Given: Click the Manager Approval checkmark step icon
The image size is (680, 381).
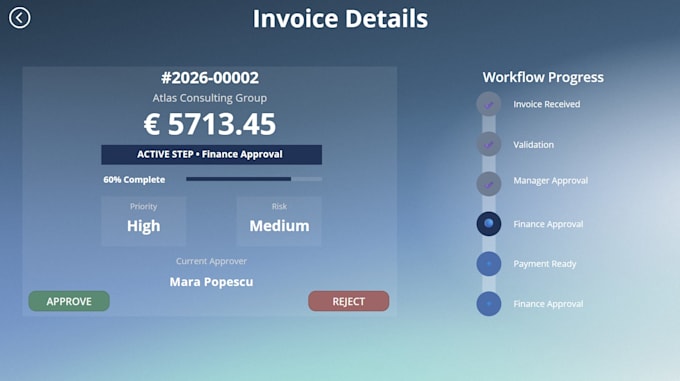Looking at the screenshot, I should point(489,184).
